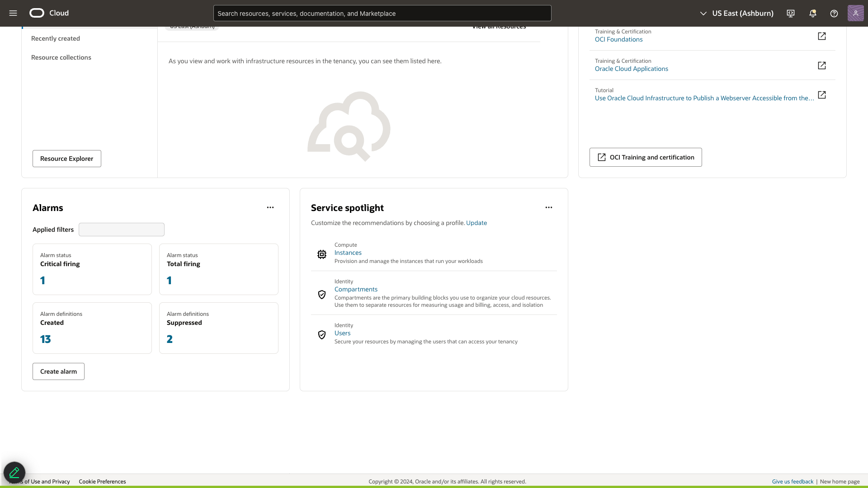Open the Cloud Shell developer tools icon
Screen dimensions: 868x488
click(791, 14)
